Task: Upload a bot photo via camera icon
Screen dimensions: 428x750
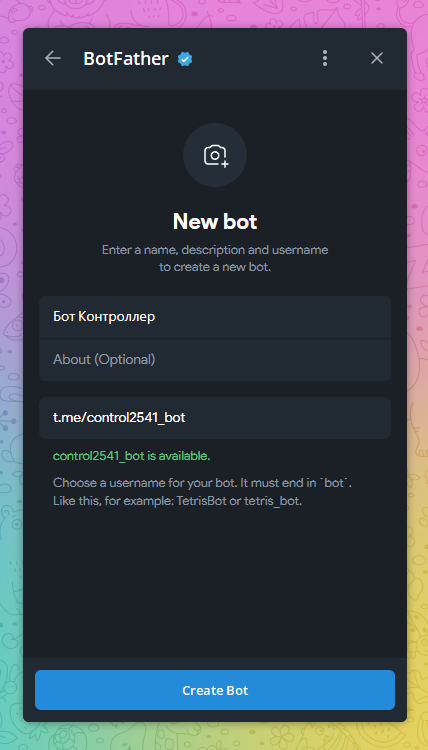Action: [216, 155]
